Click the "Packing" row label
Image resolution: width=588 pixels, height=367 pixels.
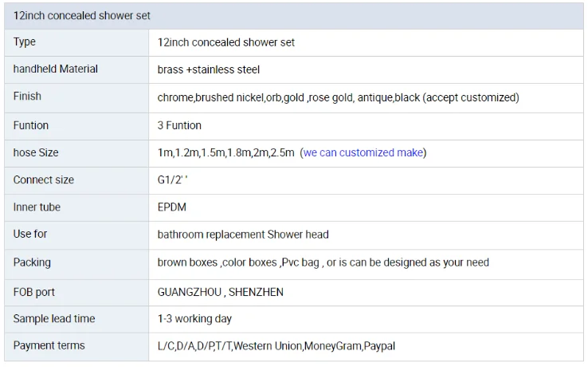tap(32, 262)
